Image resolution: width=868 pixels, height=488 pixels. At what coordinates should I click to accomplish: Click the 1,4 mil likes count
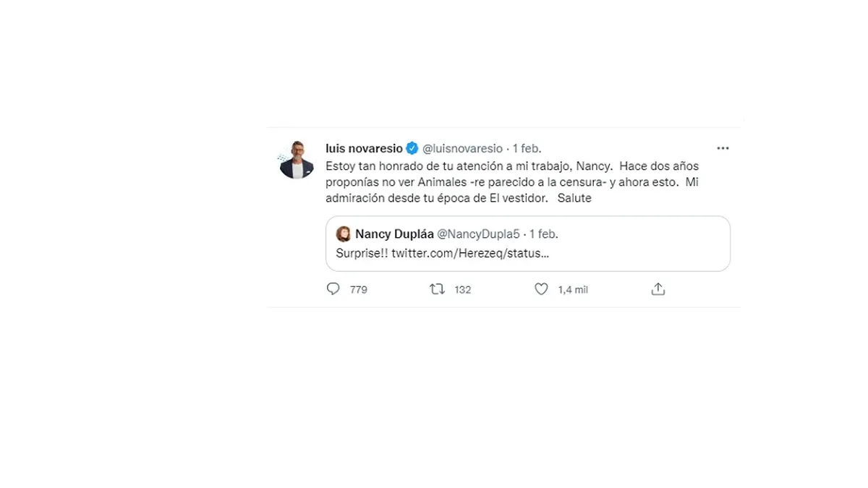click(572, 290)
